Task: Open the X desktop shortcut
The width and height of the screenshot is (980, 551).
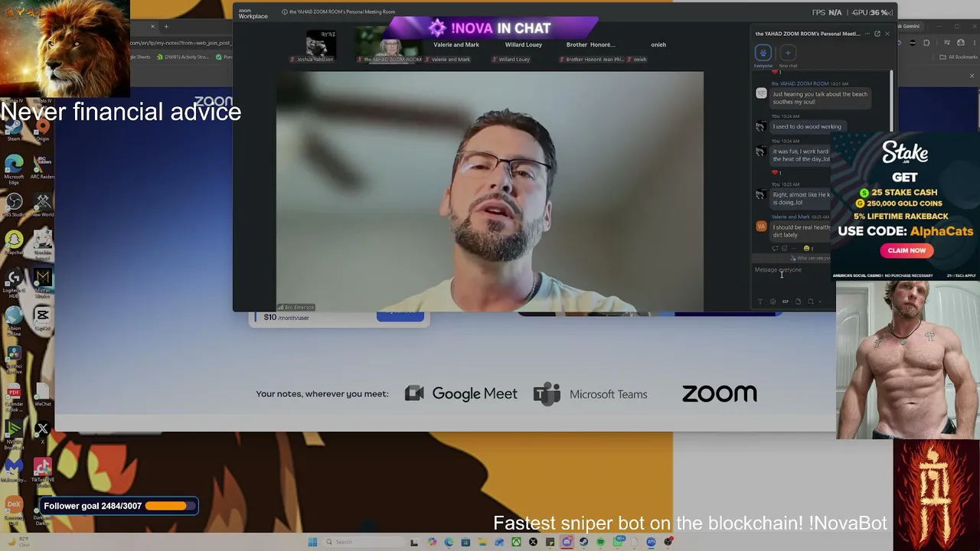Action: click(42, 432)
